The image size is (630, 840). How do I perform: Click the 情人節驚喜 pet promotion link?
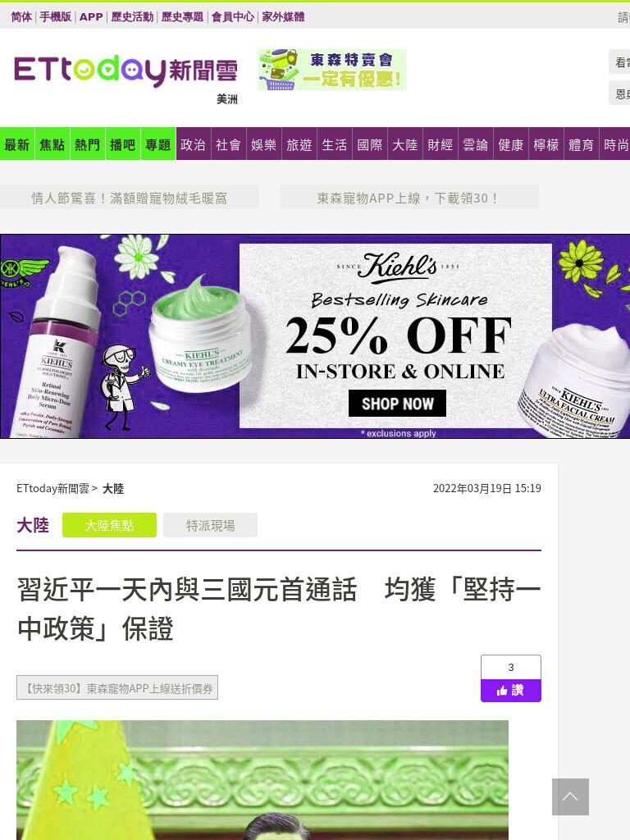[129, 198]
